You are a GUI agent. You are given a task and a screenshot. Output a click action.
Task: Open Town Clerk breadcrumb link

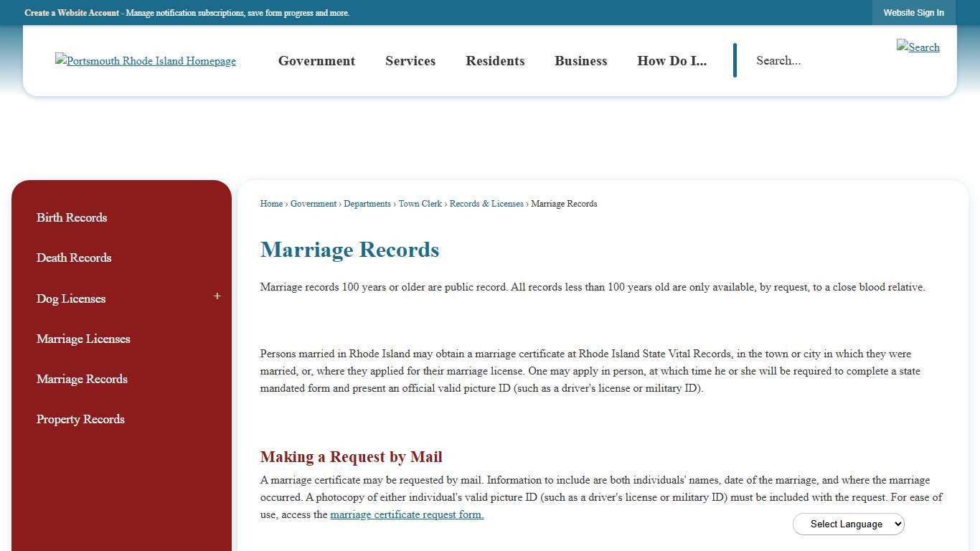pyautogui.click(x=420, y=204)
